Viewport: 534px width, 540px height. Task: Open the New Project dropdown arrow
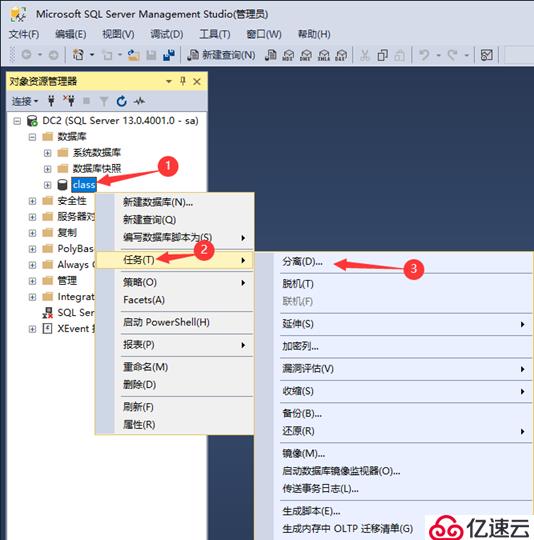coord(92,55)
